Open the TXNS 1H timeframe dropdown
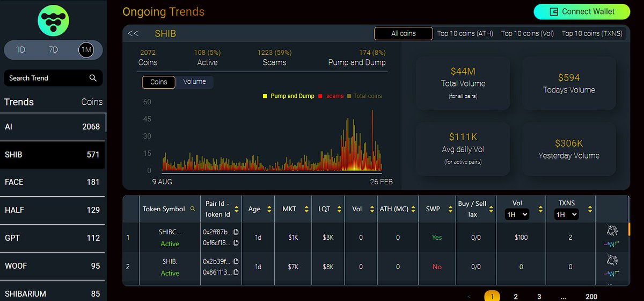 pos(567,214)
